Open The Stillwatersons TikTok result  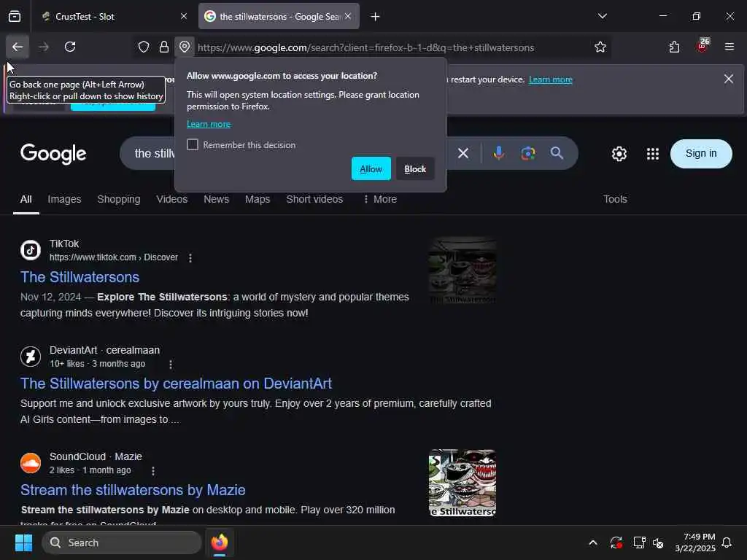80,277
